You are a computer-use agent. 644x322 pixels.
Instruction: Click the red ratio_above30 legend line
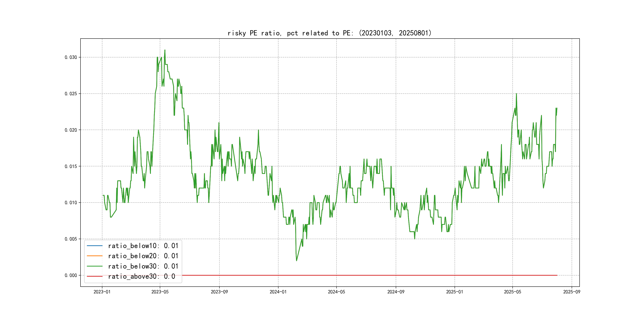(94, 276)
